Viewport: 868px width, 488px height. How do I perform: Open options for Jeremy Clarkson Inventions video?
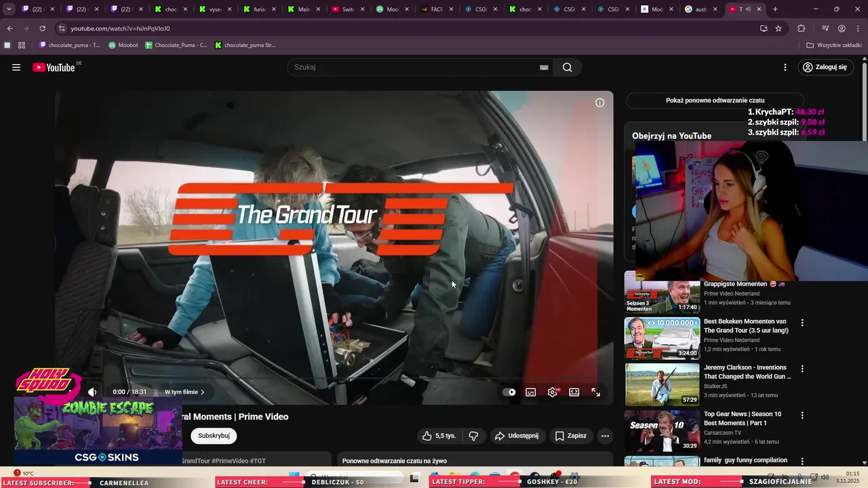802,369
